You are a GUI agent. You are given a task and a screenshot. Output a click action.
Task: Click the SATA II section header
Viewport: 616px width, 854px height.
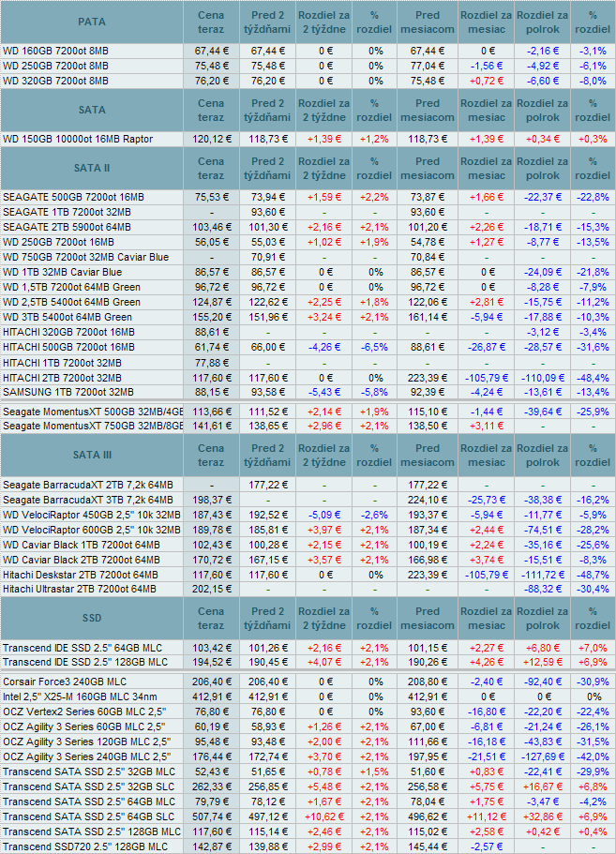92,169
